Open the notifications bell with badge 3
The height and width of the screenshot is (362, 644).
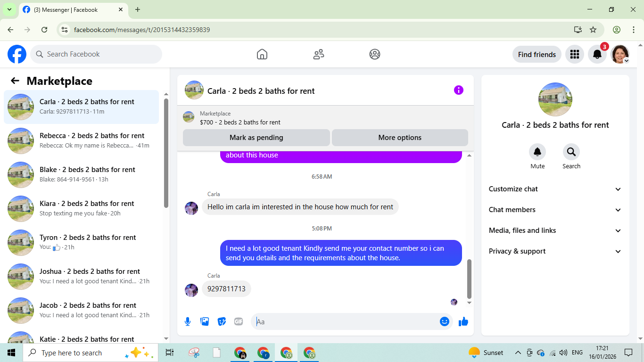pos(597,54)
